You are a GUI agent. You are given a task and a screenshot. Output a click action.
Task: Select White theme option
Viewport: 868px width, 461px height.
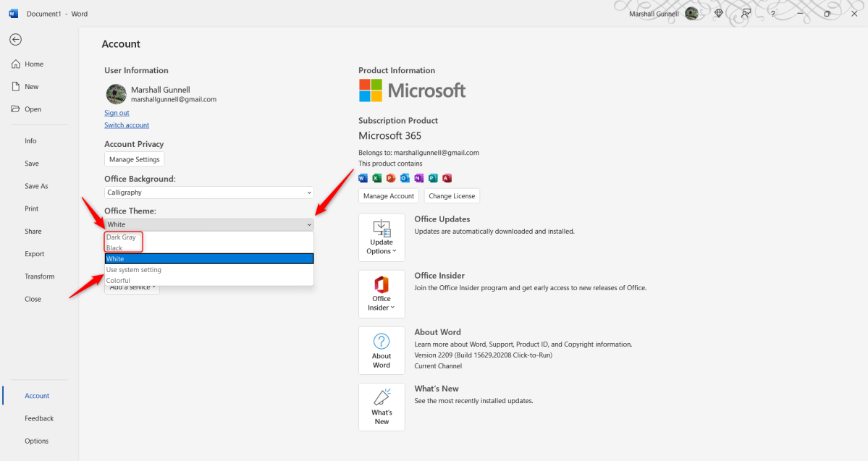click(x=209, y=258)
